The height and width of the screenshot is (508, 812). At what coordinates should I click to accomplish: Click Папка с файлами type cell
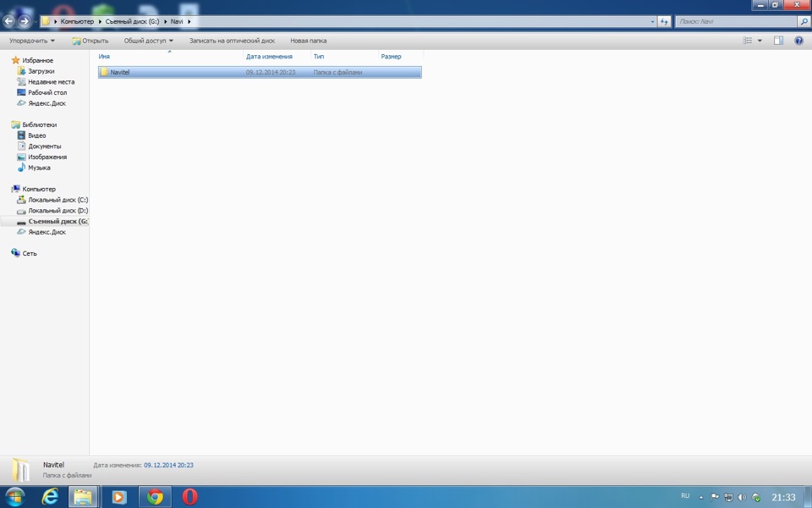click(337, 72)
